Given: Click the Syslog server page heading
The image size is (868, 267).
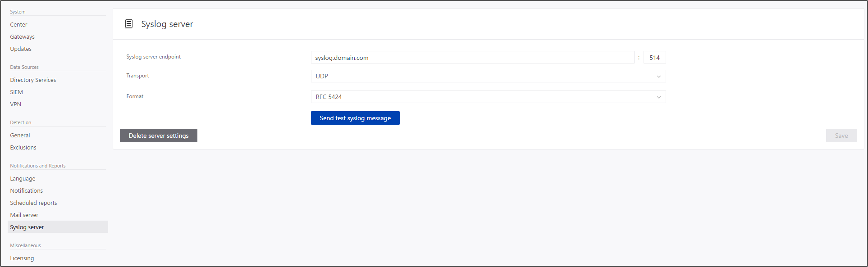Looking at the screenshot, I should click(x=167, y=24).
